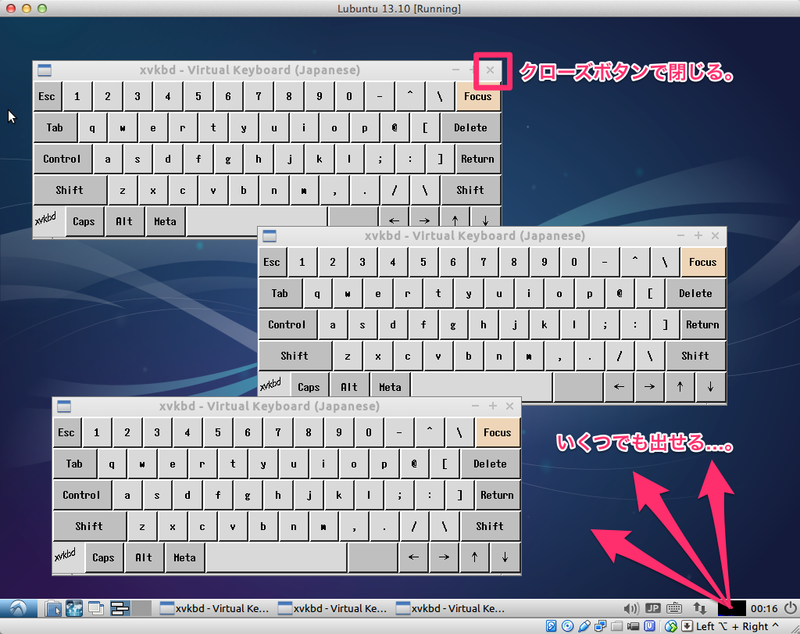Open the window menu icon of the right xvkbd window
Image resolution: width=800 pixels, height=634 pixels.
point(269,236)
